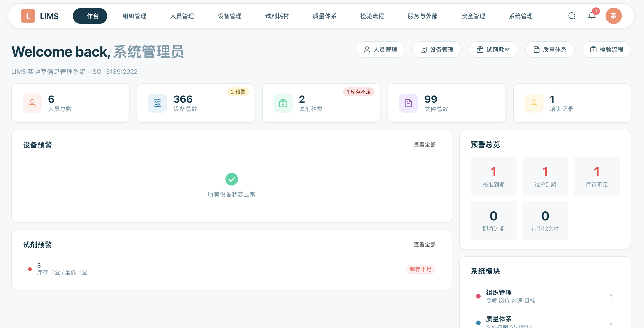
Task: Expand the 质量体系 module chevron
Action: point(611,323)
